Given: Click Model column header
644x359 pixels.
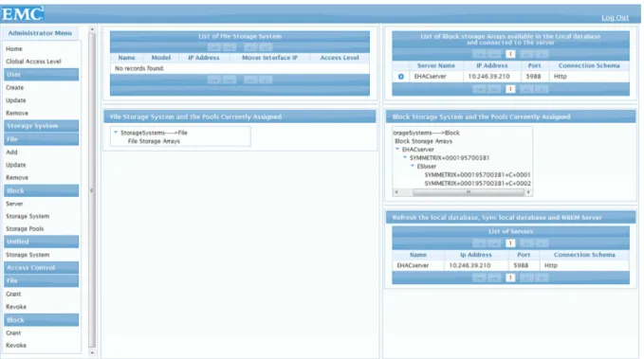Looking at the screenshot, I should click(x=161, y=58).
